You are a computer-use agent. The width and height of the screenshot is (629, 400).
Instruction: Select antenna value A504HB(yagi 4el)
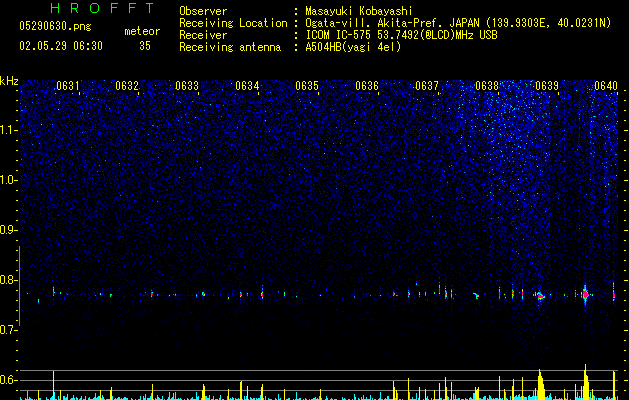click(353, 47)
